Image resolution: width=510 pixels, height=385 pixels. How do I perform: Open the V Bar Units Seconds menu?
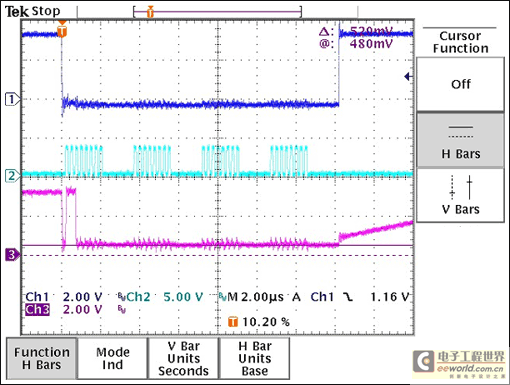pos(183,358)
